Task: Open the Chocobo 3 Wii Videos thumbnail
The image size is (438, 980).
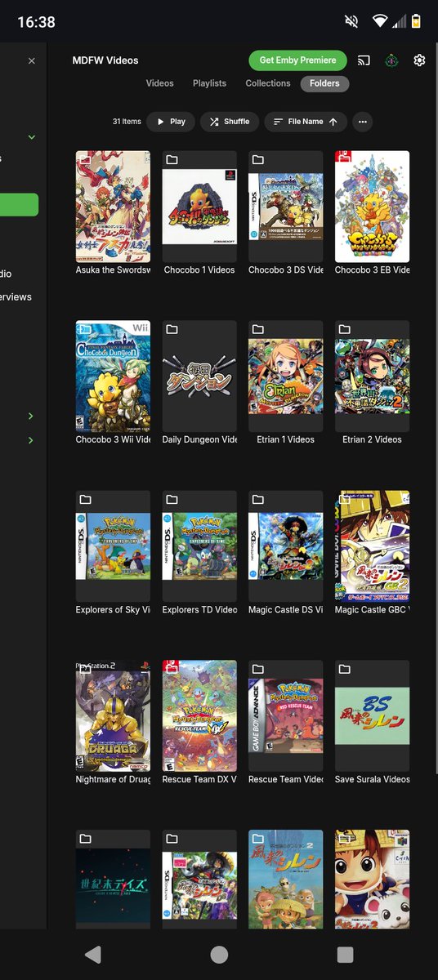Action: click(113, 376)
